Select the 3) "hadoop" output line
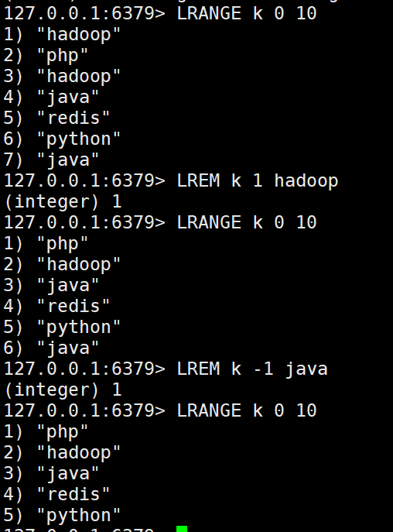Viewport: 393px width, 532px height. click(62, 76)
